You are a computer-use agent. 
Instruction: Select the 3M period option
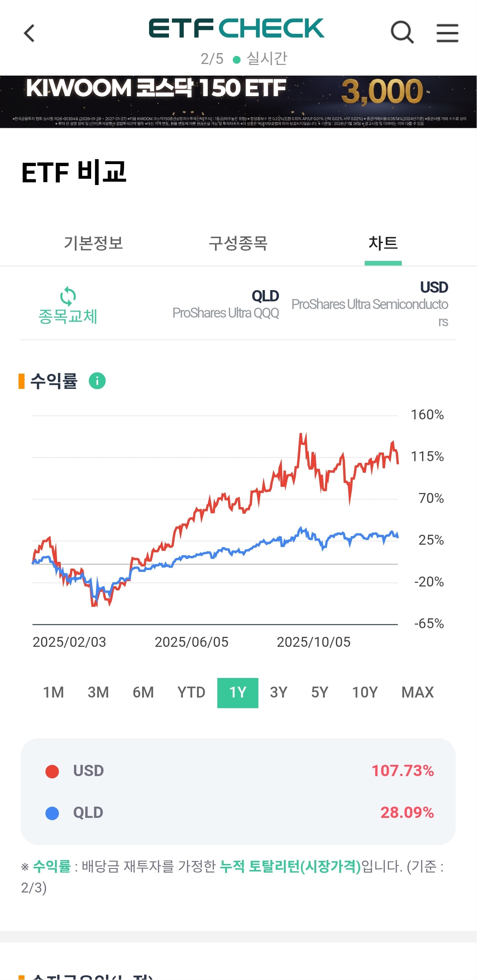pos(98,692)
